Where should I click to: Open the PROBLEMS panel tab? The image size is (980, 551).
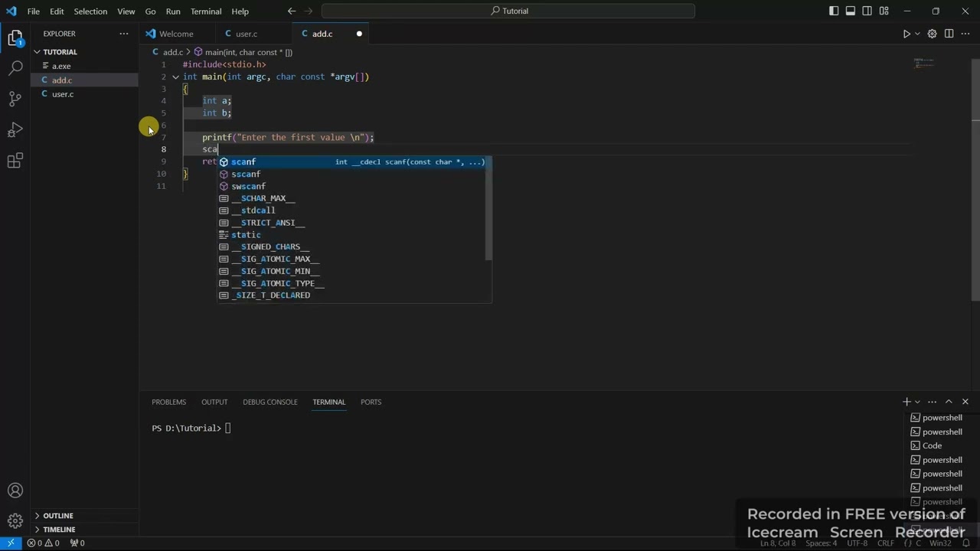(x=168, y=402)
